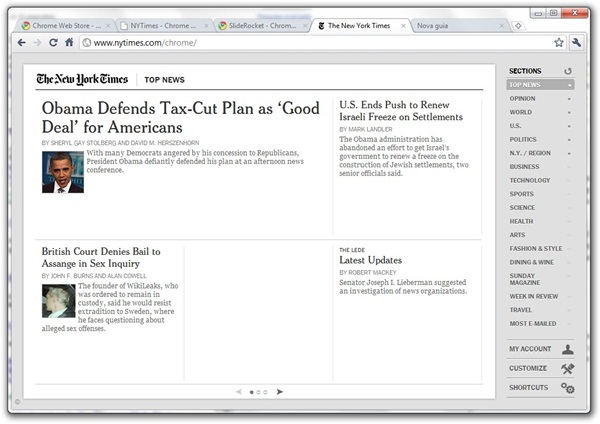Click the Customize label
This screenshot has height=424, width=600.
(x=528, y=369)
